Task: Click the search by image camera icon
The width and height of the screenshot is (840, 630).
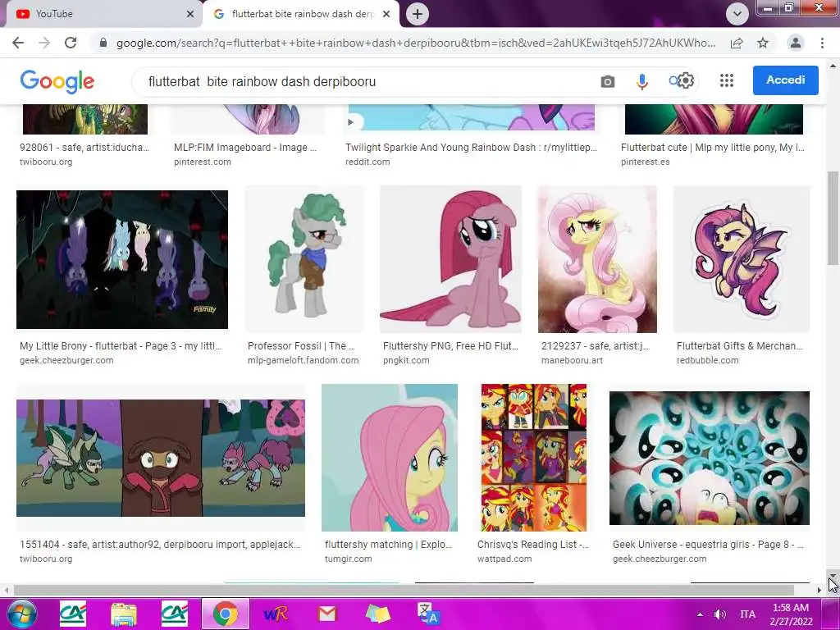Action: click(x=608, y=81)
